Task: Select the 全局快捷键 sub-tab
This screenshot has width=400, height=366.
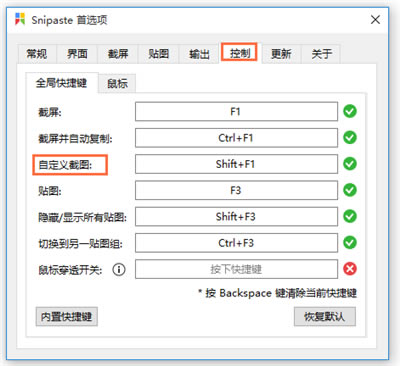Action: click(x=62, y=83)
